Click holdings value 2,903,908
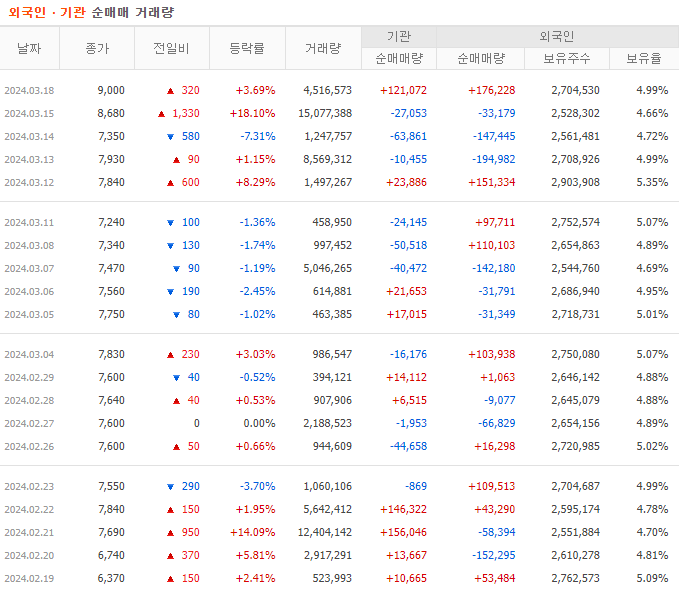 pyautogui.click(x=575, y=182)
